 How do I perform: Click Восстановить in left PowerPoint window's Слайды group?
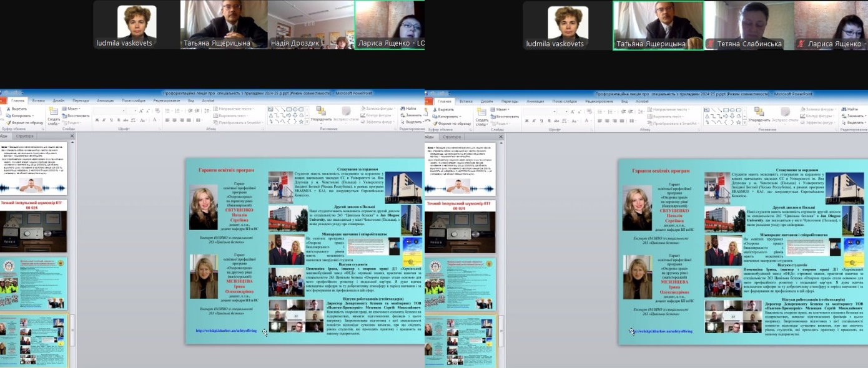[x=76, y=115]
